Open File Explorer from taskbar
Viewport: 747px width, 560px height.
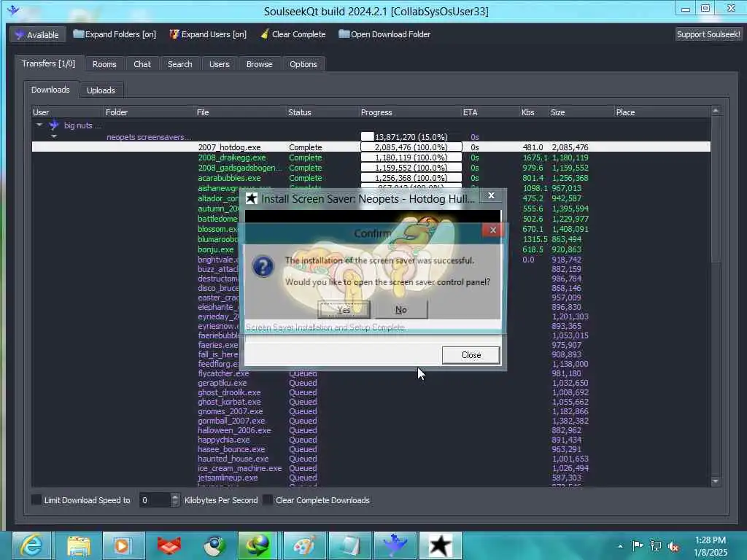(x=77, y=545)
